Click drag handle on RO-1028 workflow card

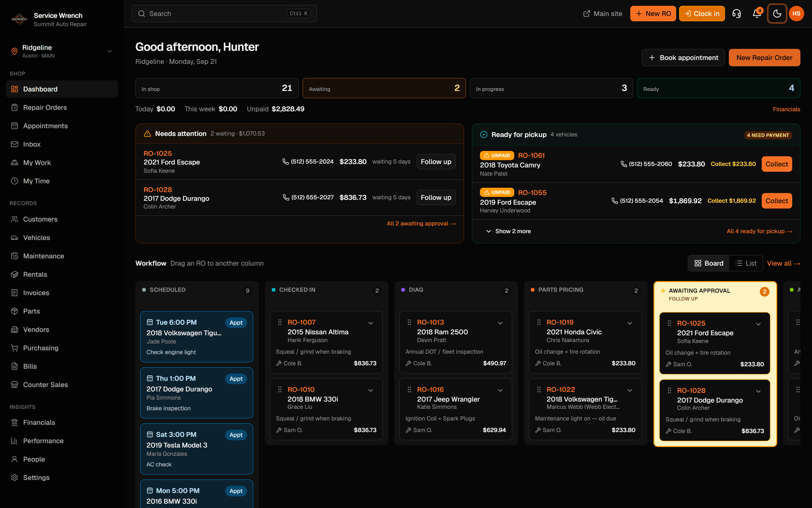669,391
